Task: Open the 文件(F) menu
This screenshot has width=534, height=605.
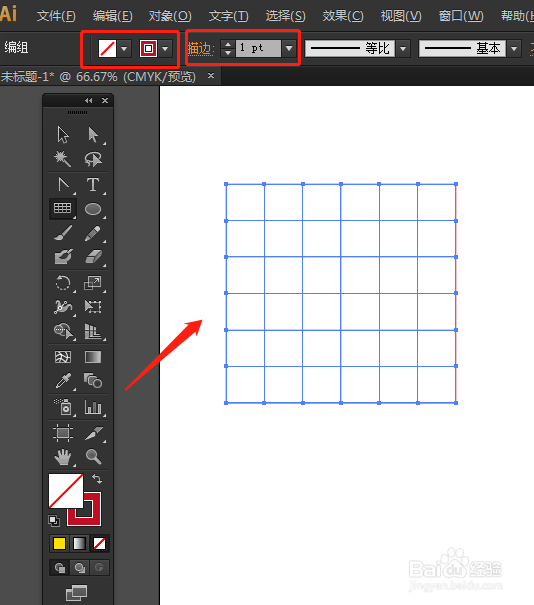Action: click(x=56, y=16)
